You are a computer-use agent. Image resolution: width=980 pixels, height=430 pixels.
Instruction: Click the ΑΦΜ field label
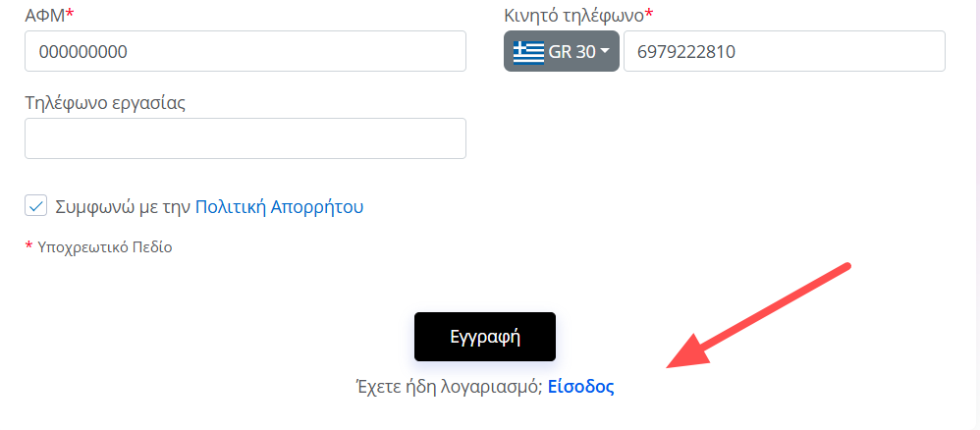[45, 15]
